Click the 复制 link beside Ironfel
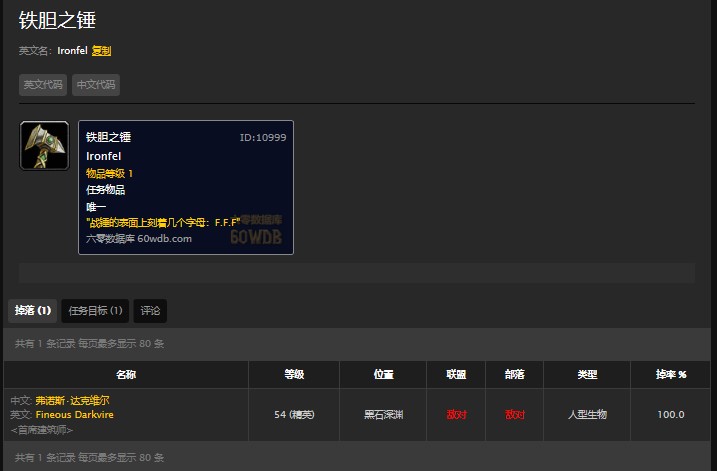 [101, 50]
